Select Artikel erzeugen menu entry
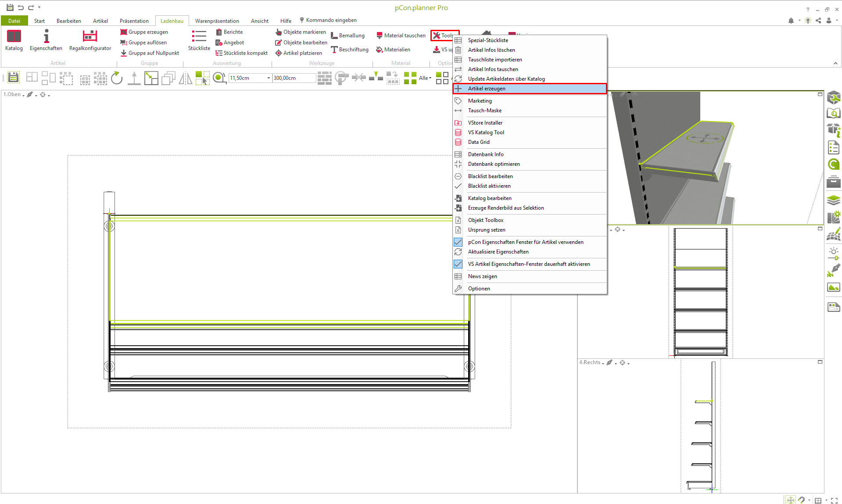Screen dimensions: 842x504 (487, 89)
